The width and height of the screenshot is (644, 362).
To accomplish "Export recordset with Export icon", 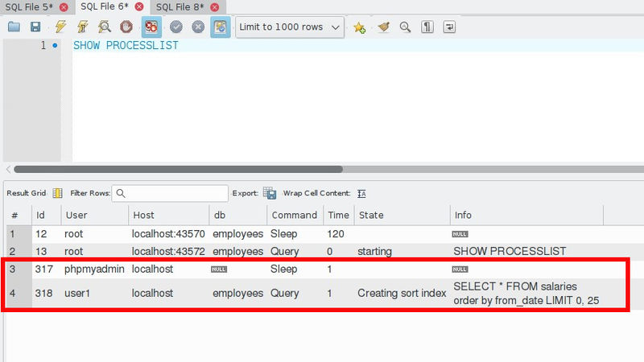I will (270, 193).
